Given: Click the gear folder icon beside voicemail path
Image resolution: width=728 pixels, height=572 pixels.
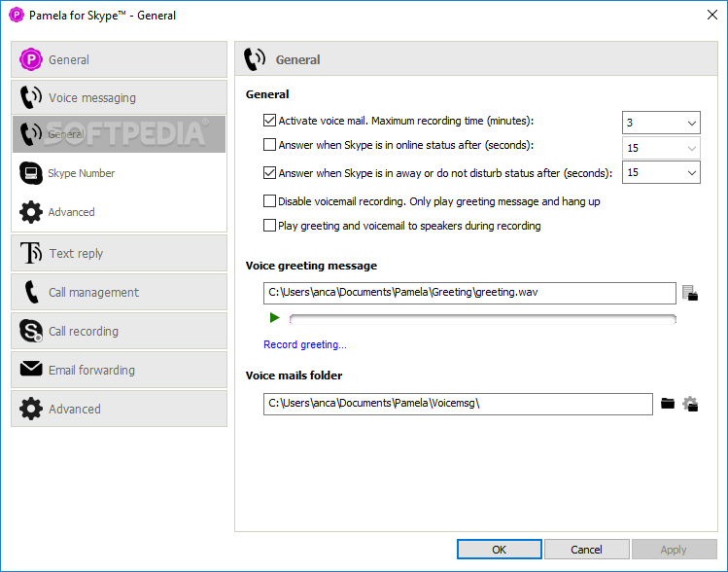Looking at the screenshot, I should pos(690,404).
